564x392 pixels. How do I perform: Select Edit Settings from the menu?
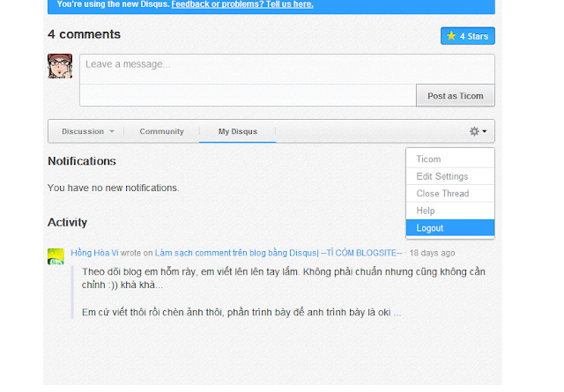[x=450, y=176]
